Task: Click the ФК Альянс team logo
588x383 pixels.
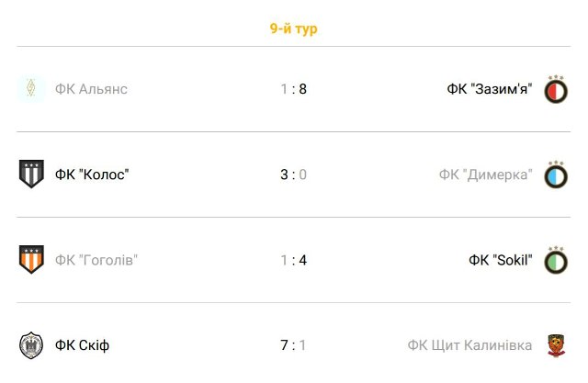Action: click(x=31, y=89)
